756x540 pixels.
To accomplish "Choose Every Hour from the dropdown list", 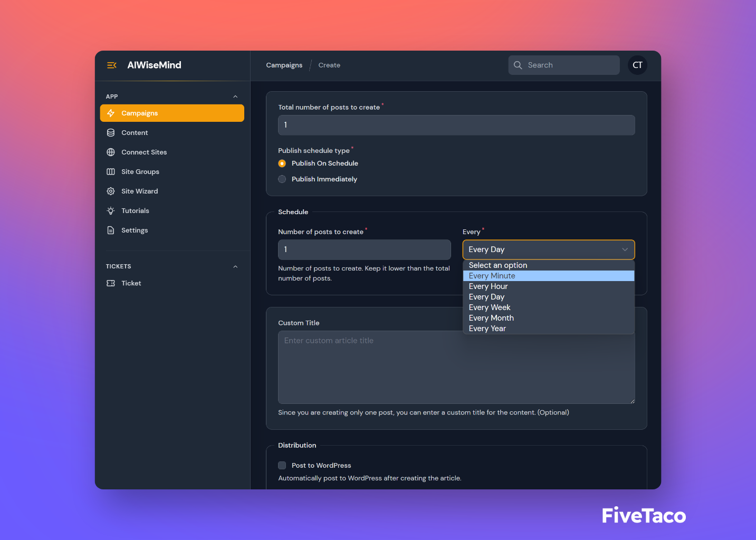I will pos(549,286).
